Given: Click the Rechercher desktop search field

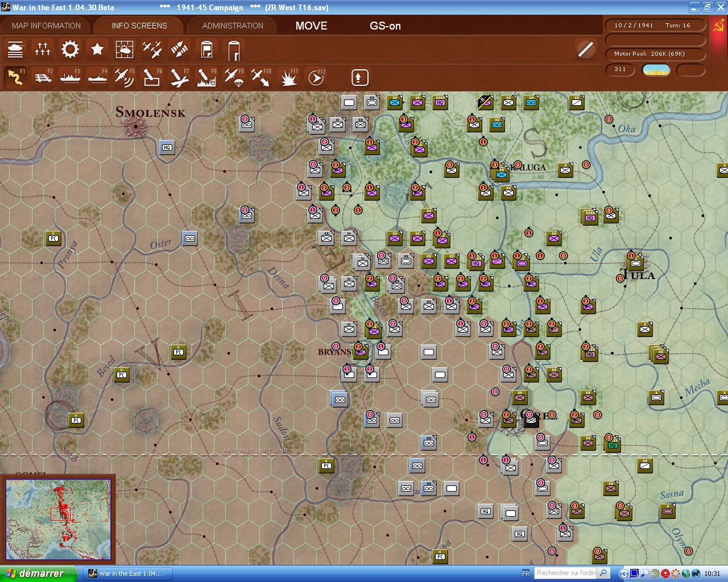Looking at the screenshot, I should click(x=566, y=573).
